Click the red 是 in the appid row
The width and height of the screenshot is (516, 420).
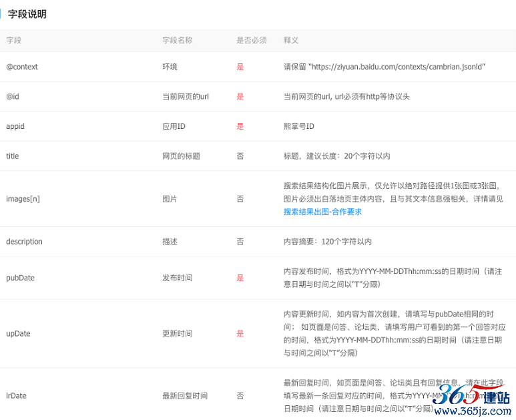click(240, 126)
